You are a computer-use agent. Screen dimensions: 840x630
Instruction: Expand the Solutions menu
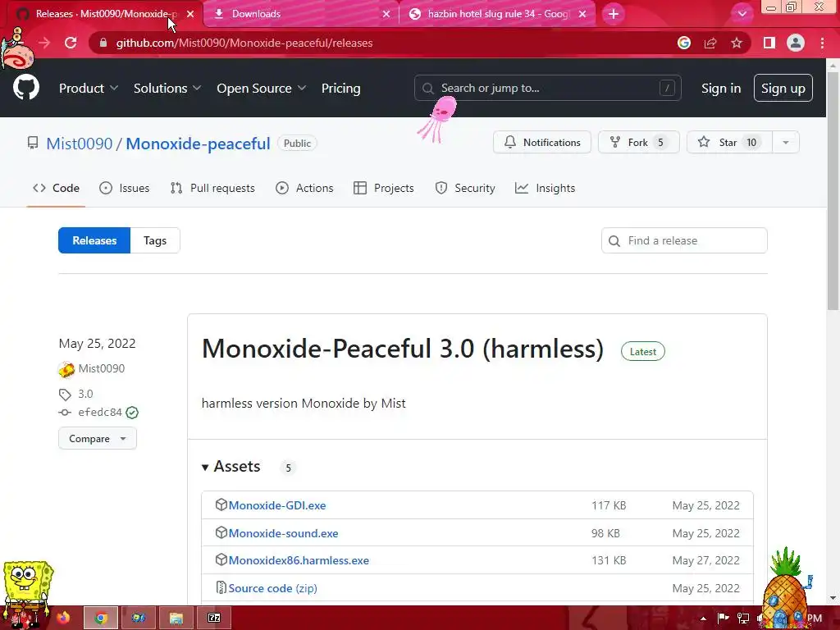click(x=167, y=89)
